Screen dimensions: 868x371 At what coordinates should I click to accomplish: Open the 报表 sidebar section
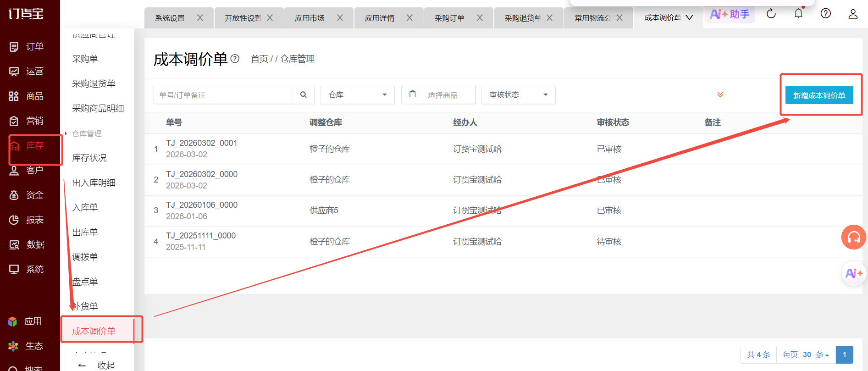[27, 220]
